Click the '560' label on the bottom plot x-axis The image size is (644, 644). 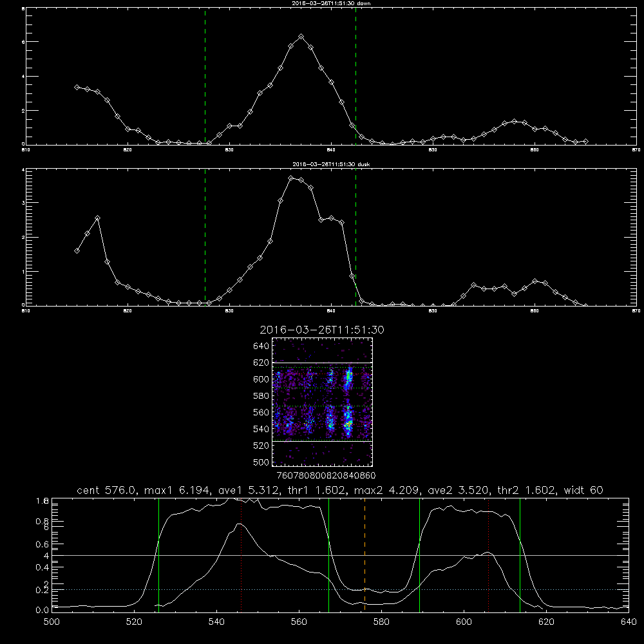coord(299,622)
